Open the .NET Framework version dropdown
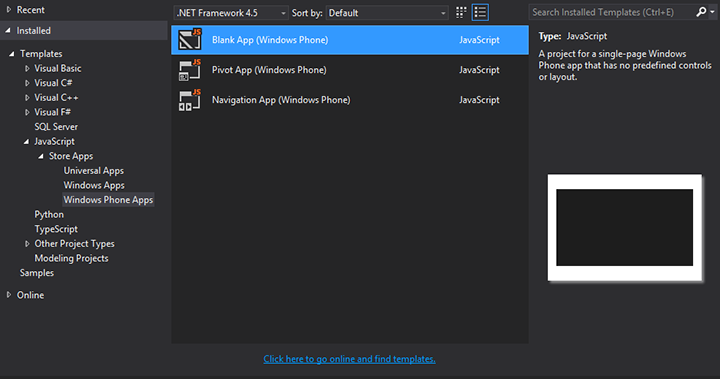This screenshot has height=379, width=720. 231,13
